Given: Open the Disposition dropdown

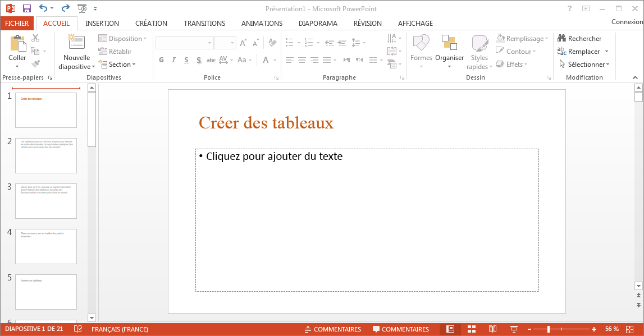Looking at the screenshot, I should click(x=123, y=38).
